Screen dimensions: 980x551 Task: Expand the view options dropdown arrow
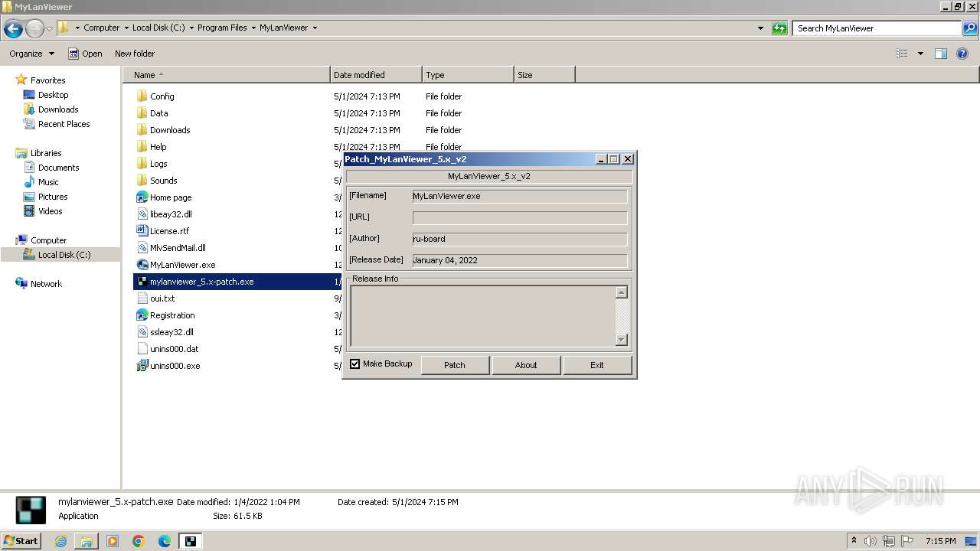click(920, 54)
